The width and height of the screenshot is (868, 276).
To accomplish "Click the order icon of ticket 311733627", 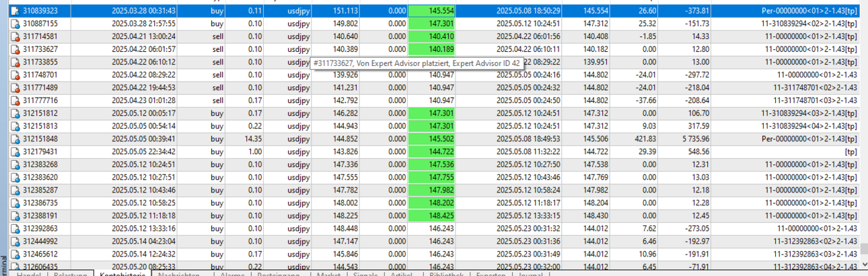I will tap(14, 50).
